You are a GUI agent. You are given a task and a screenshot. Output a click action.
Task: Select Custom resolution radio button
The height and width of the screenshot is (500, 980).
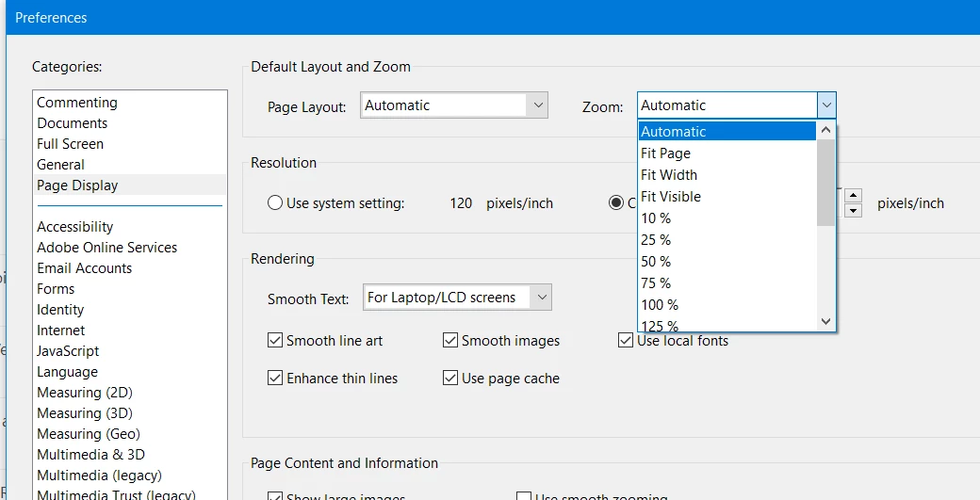pos(616,202)
